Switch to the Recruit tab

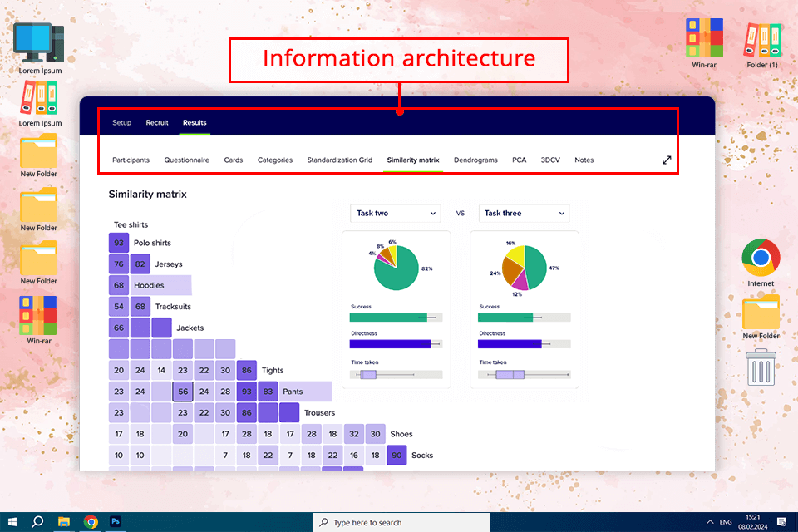click(x=157, y=123)
